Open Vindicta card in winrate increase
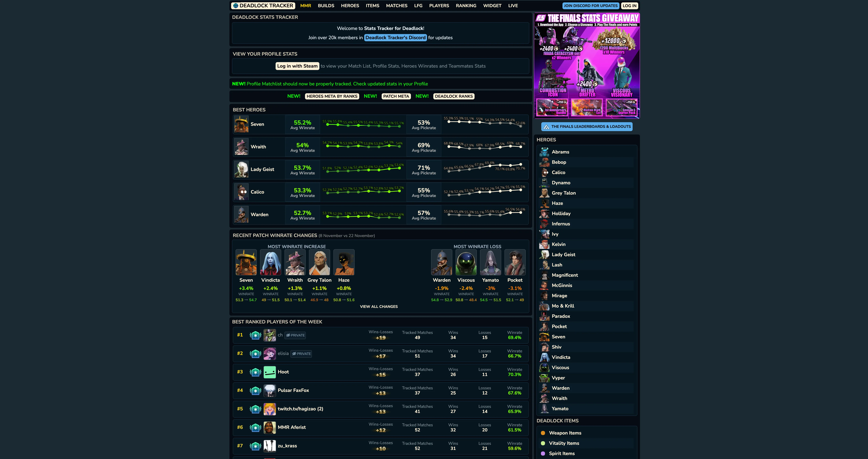Screen dimensions: 868x459 [x=271, y=276]
